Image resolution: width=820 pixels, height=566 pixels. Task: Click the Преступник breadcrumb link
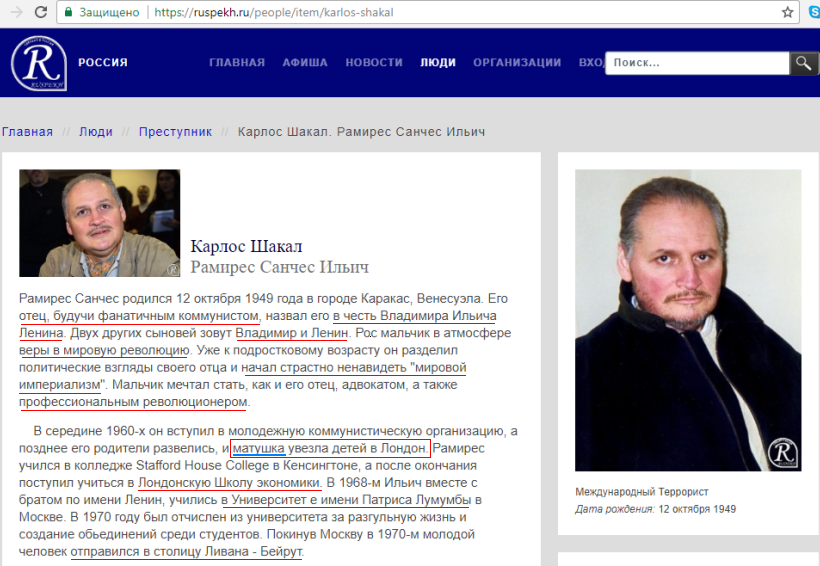pyautogui.click(x=175, y=131)
